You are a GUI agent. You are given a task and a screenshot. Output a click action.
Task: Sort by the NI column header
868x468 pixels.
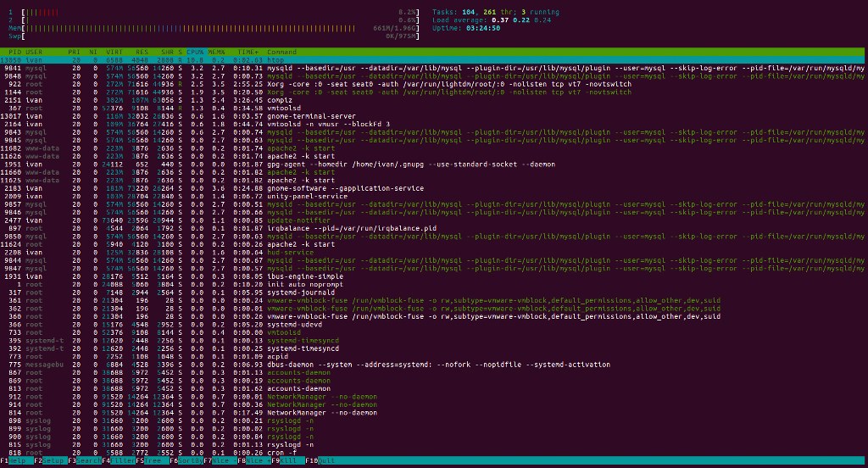[93, 52]
